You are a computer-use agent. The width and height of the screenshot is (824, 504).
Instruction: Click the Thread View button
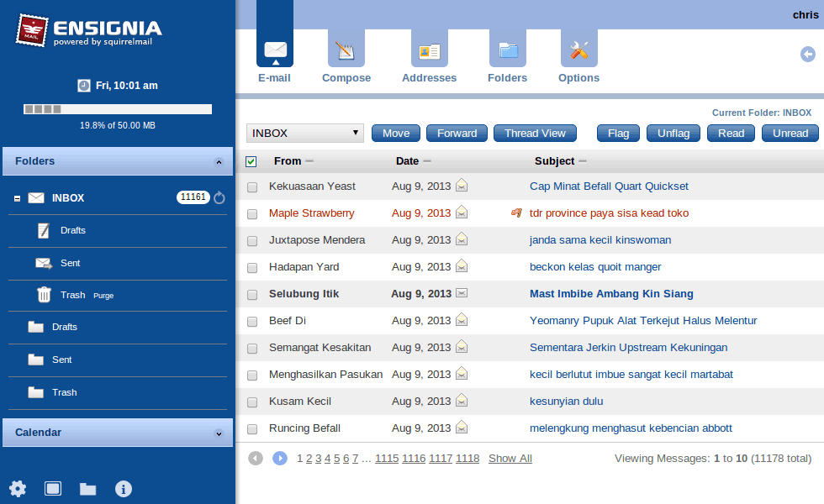(x=535, y=133)
